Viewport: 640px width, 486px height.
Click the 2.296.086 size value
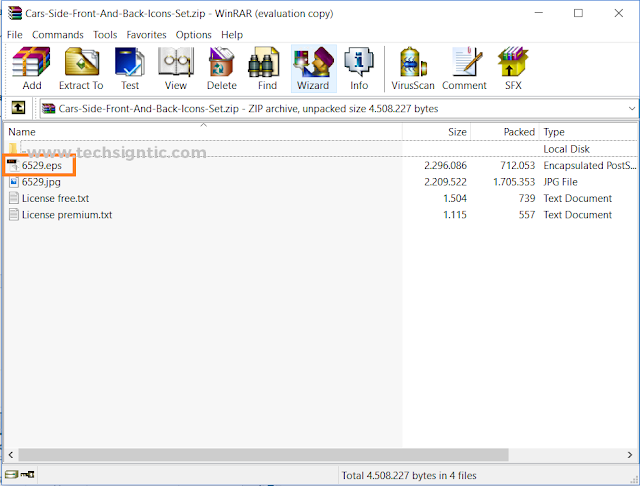[445, 165]
